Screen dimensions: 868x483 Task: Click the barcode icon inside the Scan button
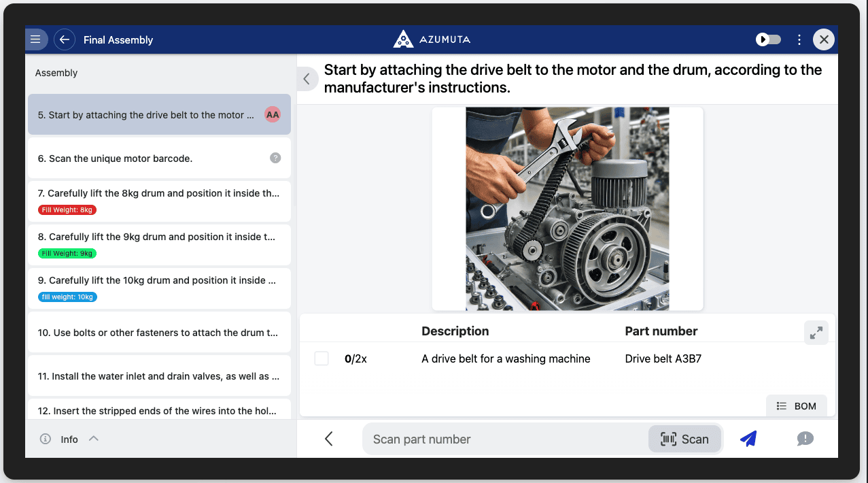click(x=669, y=439)
